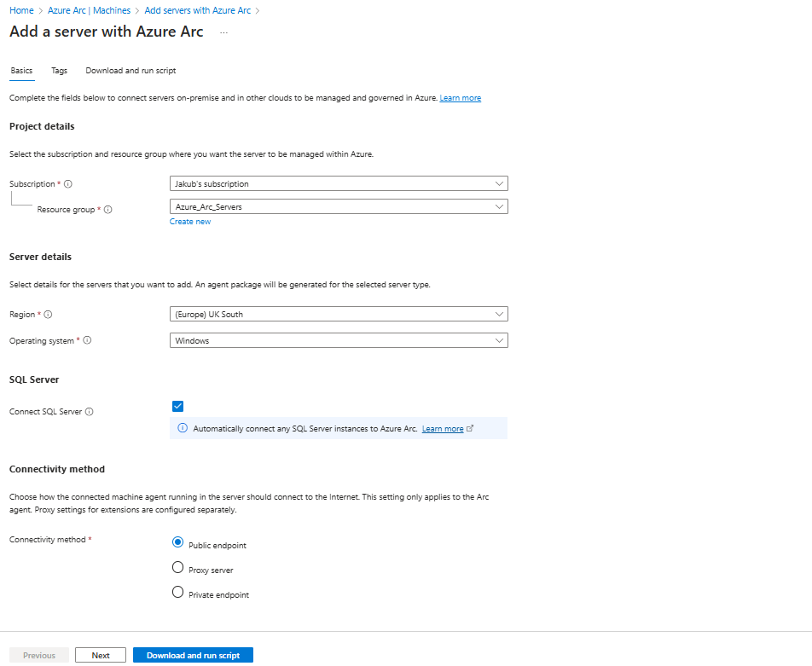
Task: Click the page title 'Add a server with Azure Arc'
Action: point(106,32)
